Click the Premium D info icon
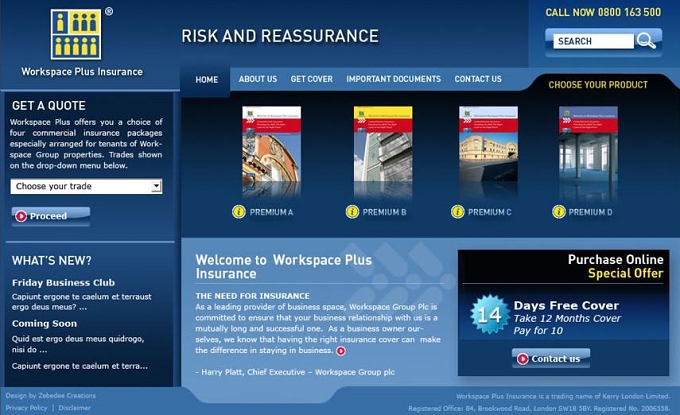Screen dimensions: 680x415 (559, 212)
